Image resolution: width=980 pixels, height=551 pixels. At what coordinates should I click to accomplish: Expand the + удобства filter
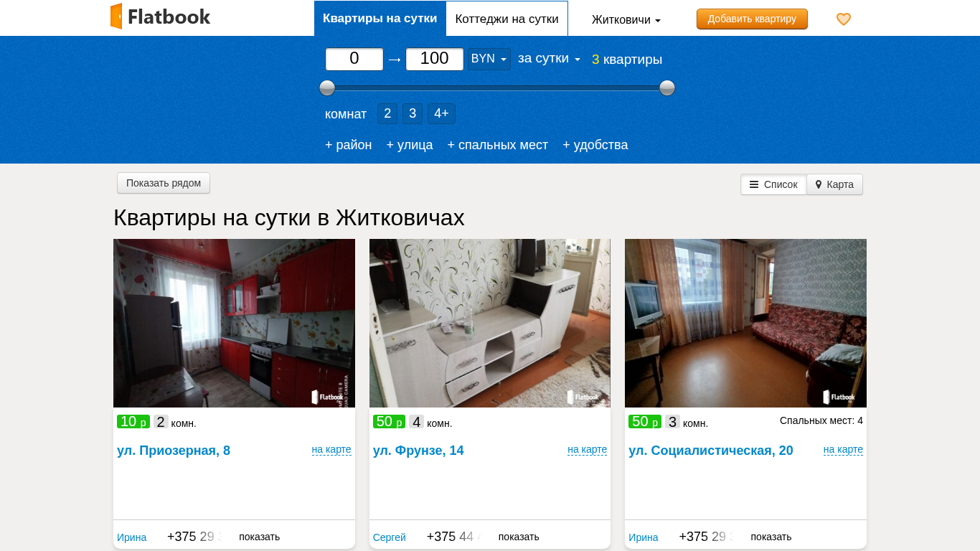(x=595, y=145)
